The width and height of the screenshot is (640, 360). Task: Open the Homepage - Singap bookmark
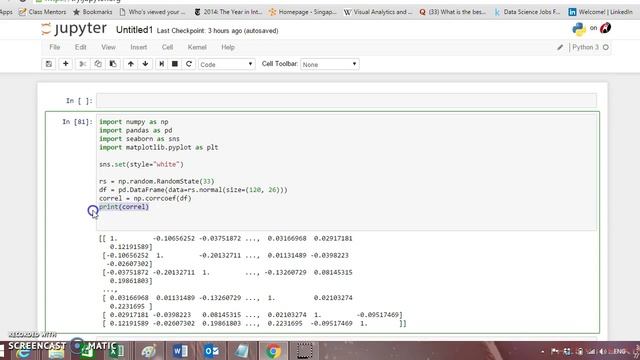click(x=302, y=12)
